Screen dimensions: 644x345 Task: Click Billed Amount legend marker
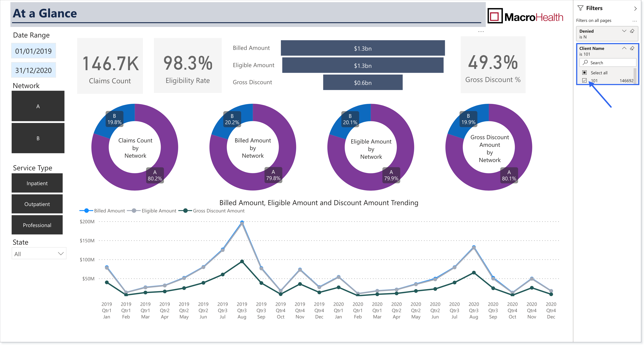click(x=86, y=211)
